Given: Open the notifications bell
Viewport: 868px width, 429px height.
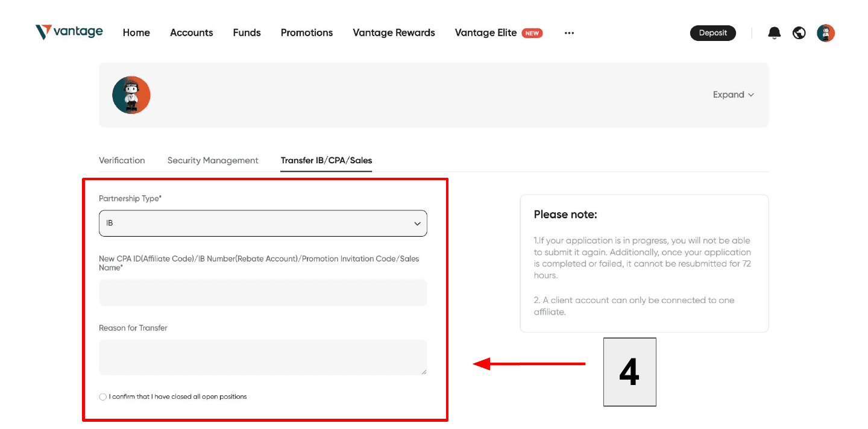Looking at the screenshot, I should pos(775,33).
